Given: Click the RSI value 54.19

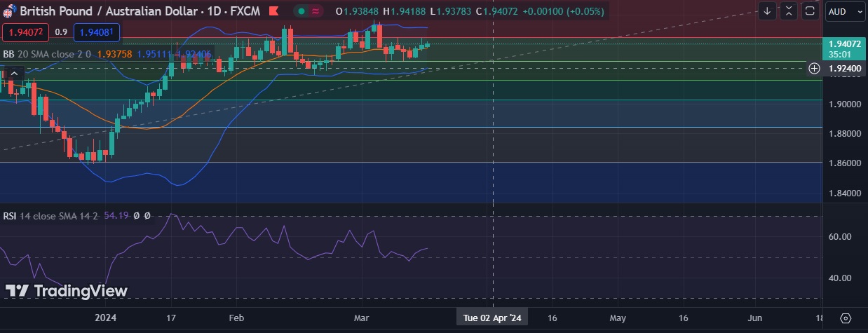Looking at the screenshot, I should [x=116, y=216].
